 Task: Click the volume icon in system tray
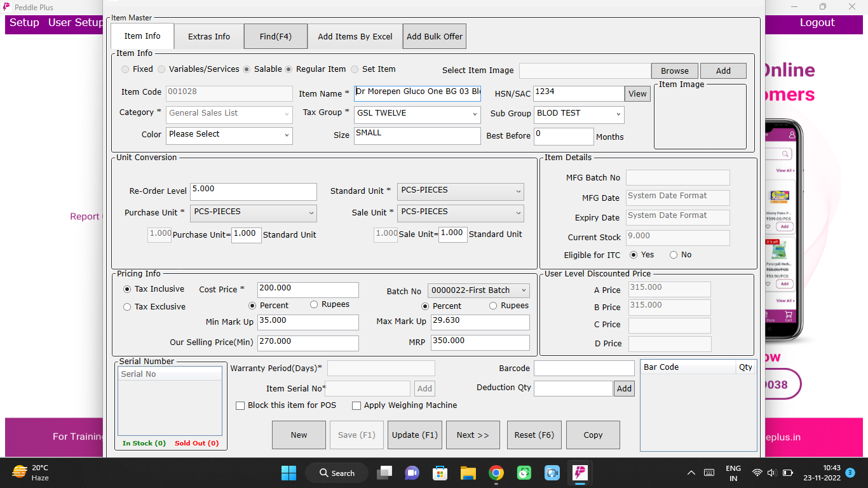coord(771,473)
